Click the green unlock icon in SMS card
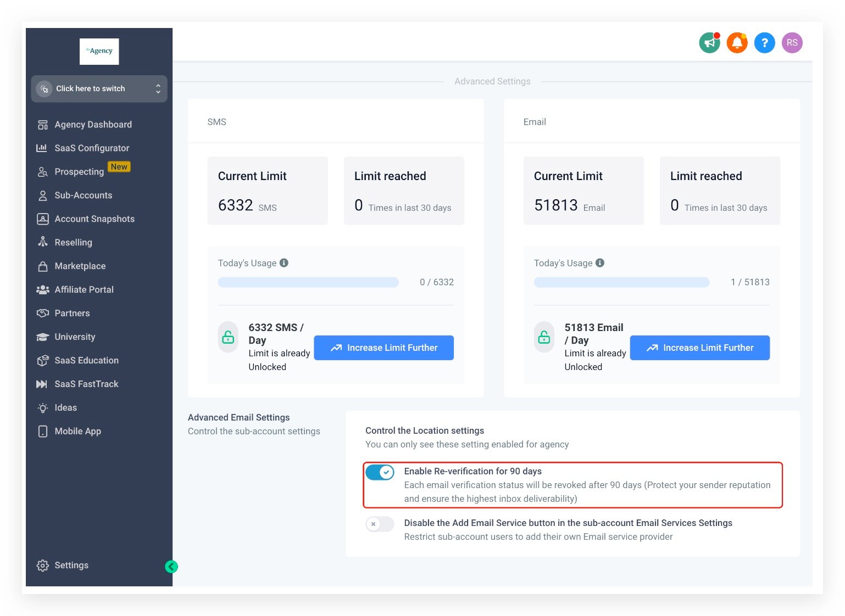 click(228, 337)
